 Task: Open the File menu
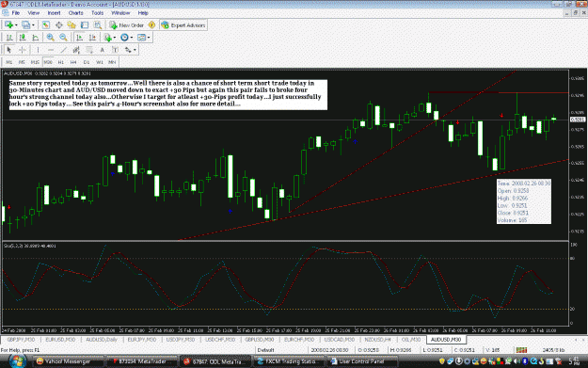(16, 13)
